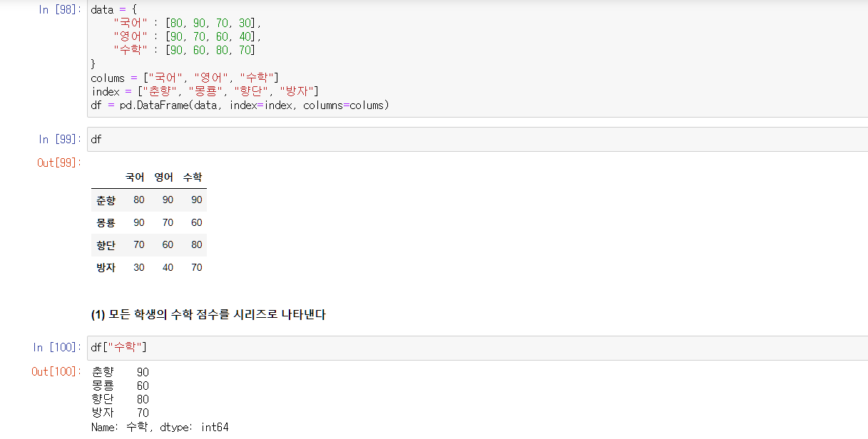
Task: Click the Out[100]: output prompt
Action: click(56, 371)
